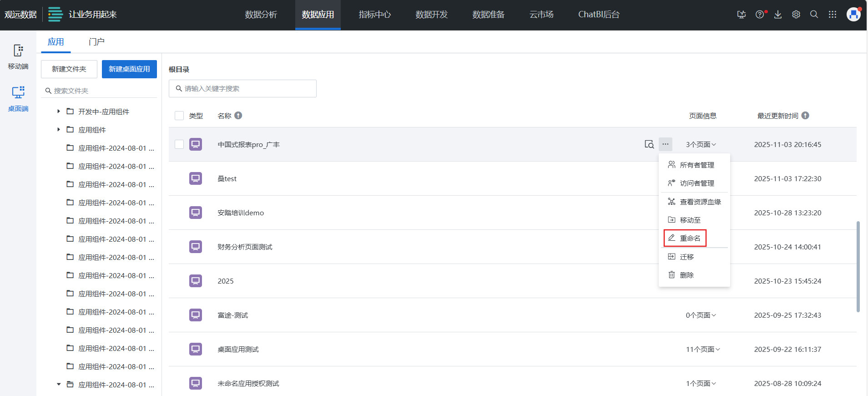Select the 桌面端 desktop sidebar icon

(x=18, y=98)
